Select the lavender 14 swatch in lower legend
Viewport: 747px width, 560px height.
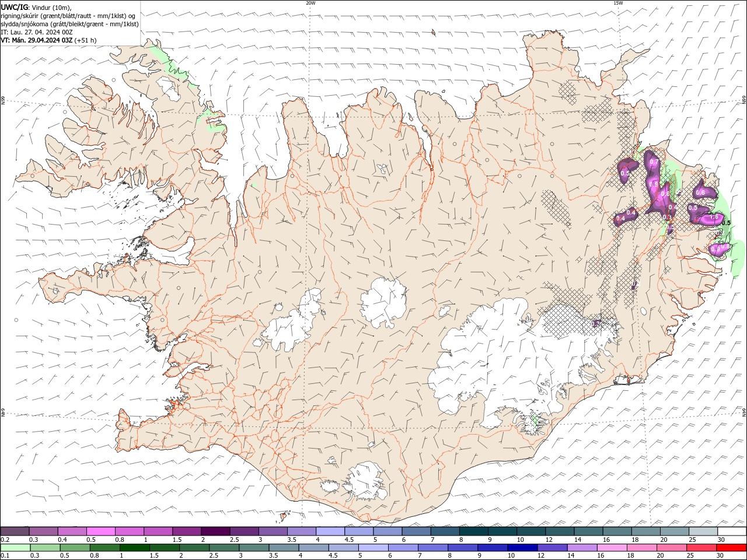(582, 548)
